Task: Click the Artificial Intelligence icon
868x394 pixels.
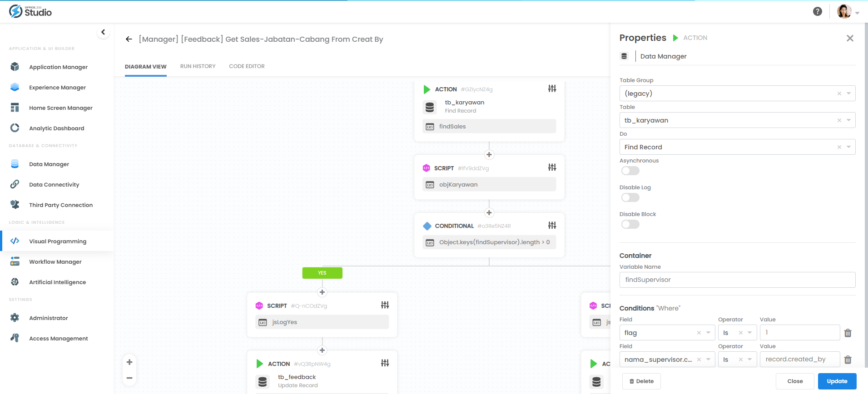Action: click(15, 282)
